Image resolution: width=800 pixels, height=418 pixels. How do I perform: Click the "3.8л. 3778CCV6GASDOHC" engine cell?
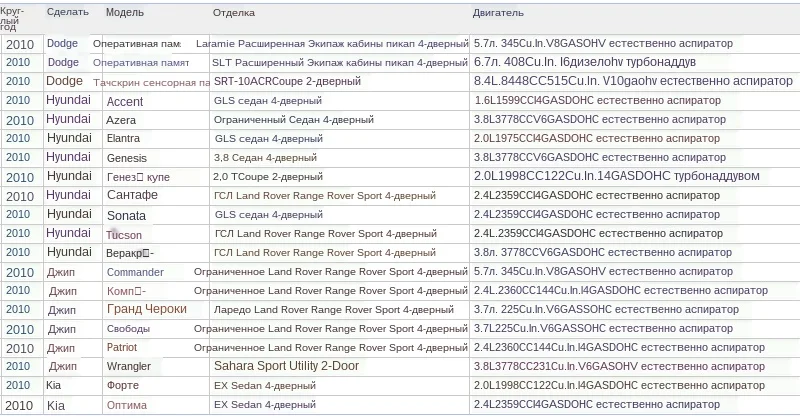pyautogui.click(x=603, y=252)
